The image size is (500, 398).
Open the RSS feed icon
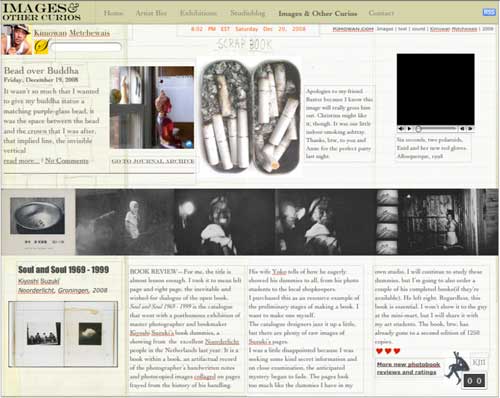489,12
